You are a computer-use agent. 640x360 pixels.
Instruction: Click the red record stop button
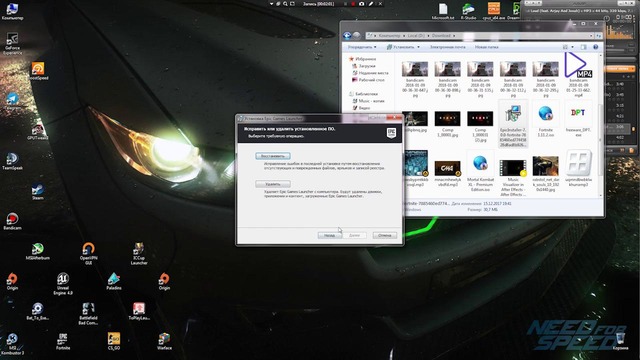[353, 4]
